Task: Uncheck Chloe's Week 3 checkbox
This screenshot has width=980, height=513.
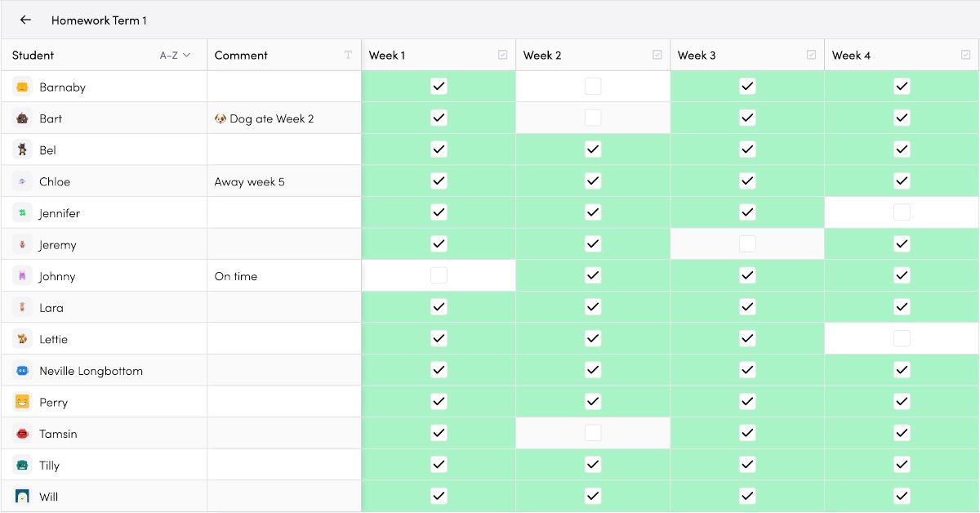Action: [x=747, y=181]
